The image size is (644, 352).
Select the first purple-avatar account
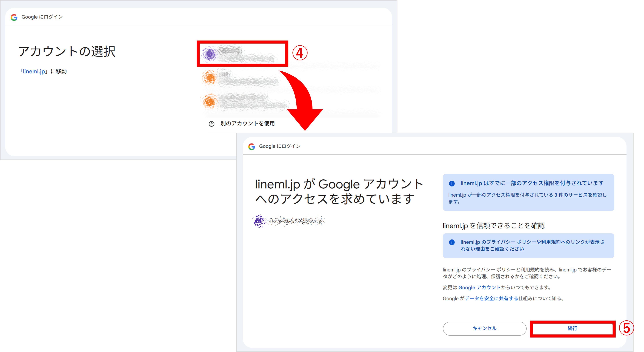pos(242,54)
